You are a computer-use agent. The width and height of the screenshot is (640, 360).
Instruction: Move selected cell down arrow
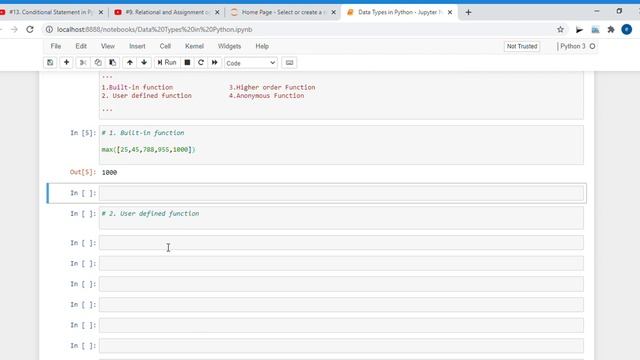tap(144, 62)
